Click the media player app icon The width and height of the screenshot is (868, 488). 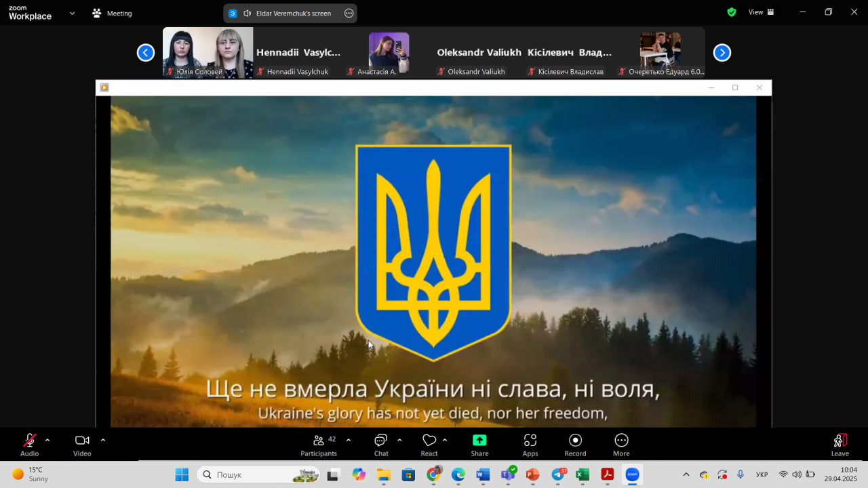click(x=104, y=87)
